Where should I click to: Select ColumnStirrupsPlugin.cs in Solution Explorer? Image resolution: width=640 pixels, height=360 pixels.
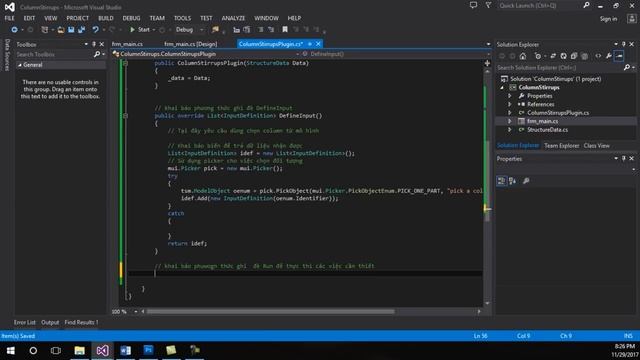click(x=558, y=113)
